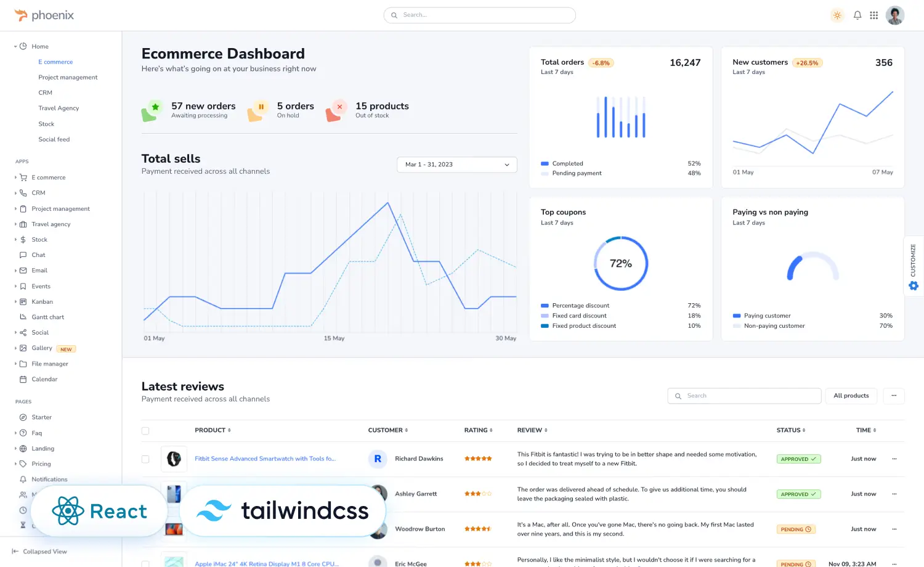Click the Latest reviews Search field

[x=744, y=396]
